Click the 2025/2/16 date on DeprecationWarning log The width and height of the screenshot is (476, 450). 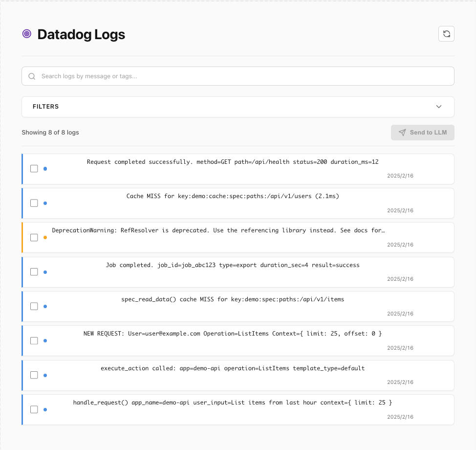pyautogui.click(x=400, y=245)
